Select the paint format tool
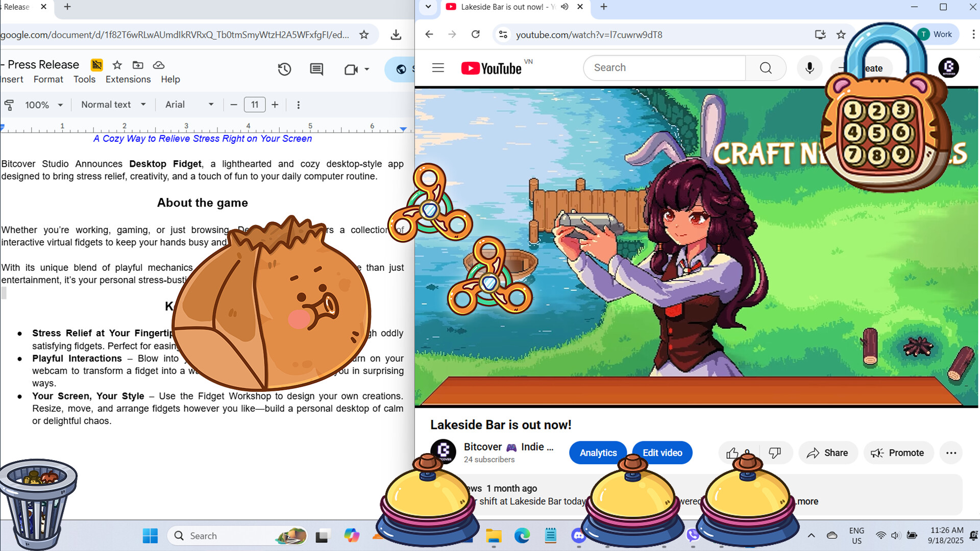This screenshot has width=980, height=551. [x=9, y=105]
